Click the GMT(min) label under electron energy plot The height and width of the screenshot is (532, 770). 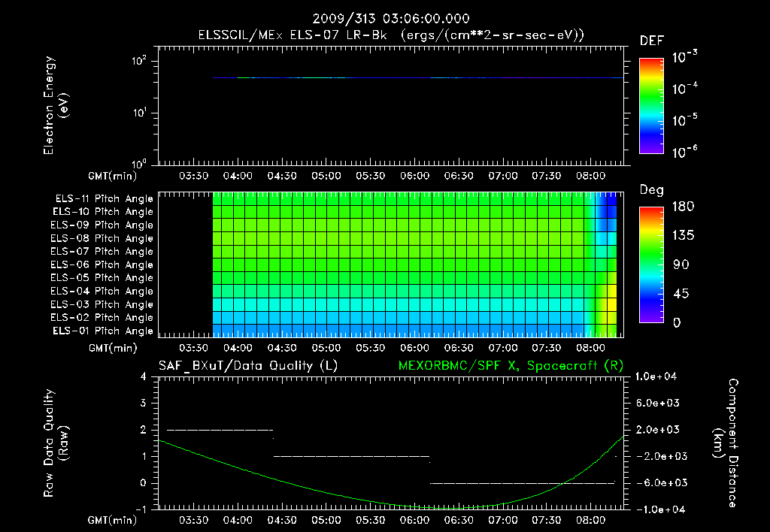(x=112, y=176)
